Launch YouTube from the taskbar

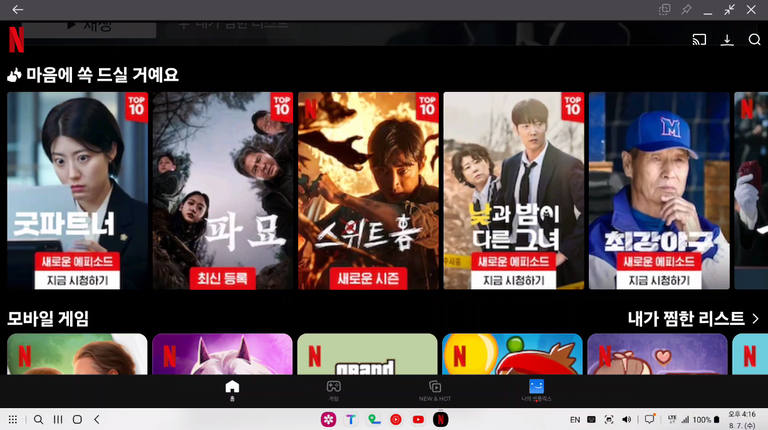418,420
